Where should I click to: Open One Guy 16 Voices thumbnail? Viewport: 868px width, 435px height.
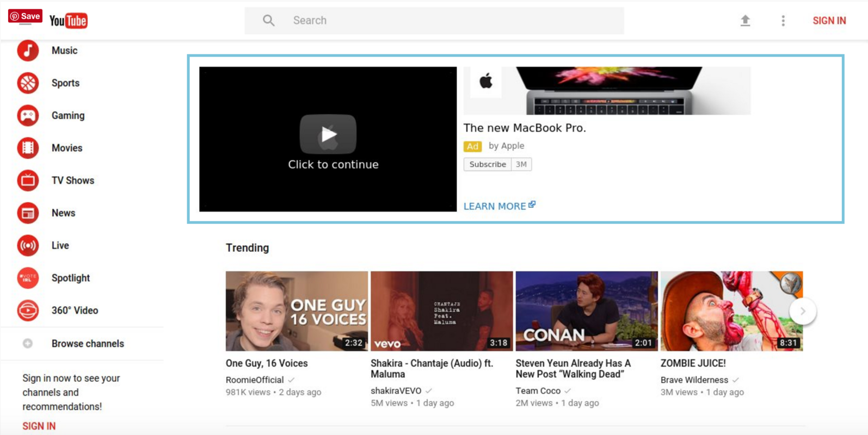297,311
